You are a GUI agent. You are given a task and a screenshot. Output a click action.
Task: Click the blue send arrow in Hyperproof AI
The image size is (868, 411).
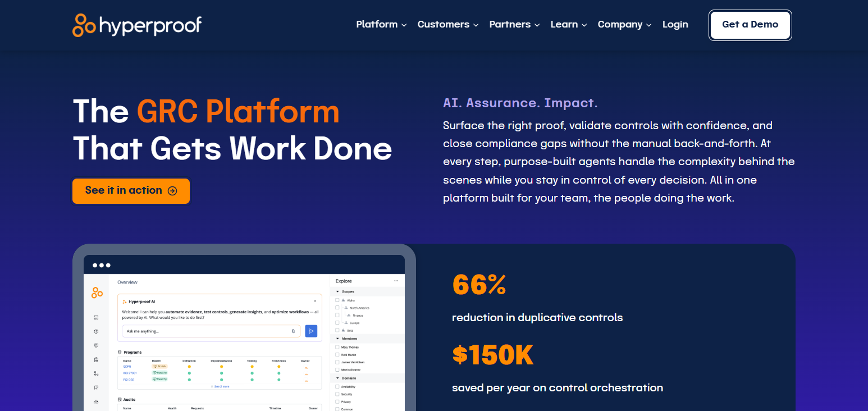[311, 331]
